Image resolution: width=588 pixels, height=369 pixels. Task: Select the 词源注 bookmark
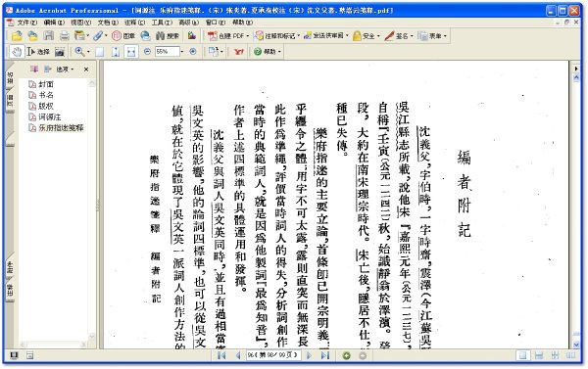(x=50, y=116)
